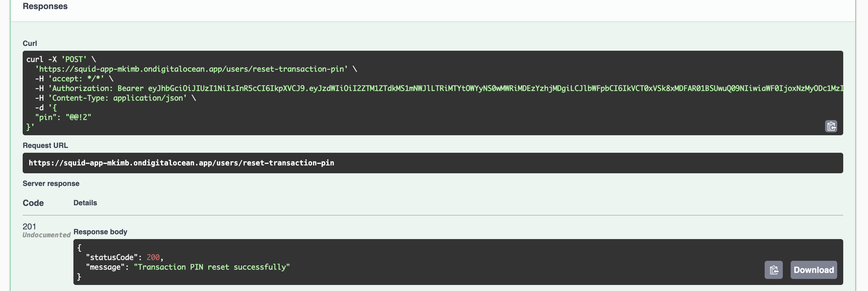
Task: Click the accept header line in curl
Action: click(74, 79)
